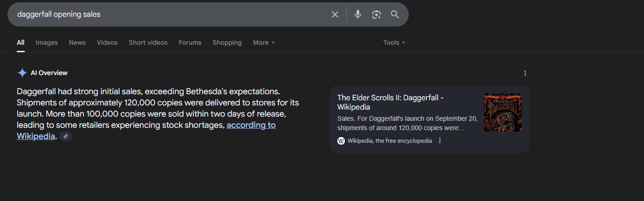Follow the 'according to Wikipedia' link
The width and height of the screenshot is (644, 201).
click(x=146, y=131)
